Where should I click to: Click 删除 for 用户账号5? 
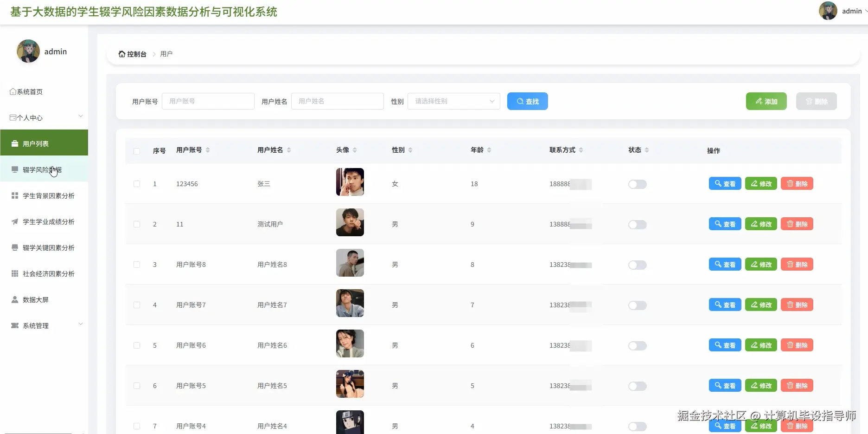pyautogui.click(x=797, y=386)
